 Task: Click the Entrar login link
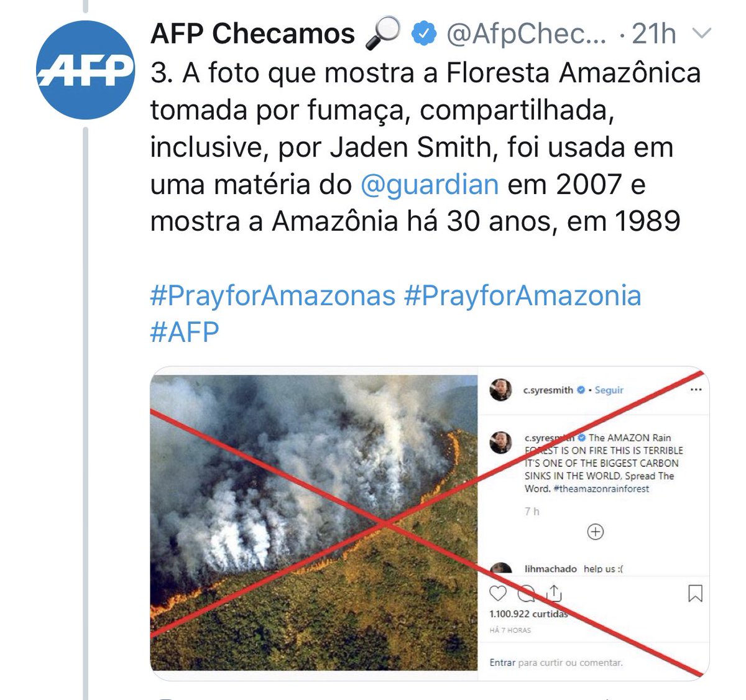pos(502,663)
